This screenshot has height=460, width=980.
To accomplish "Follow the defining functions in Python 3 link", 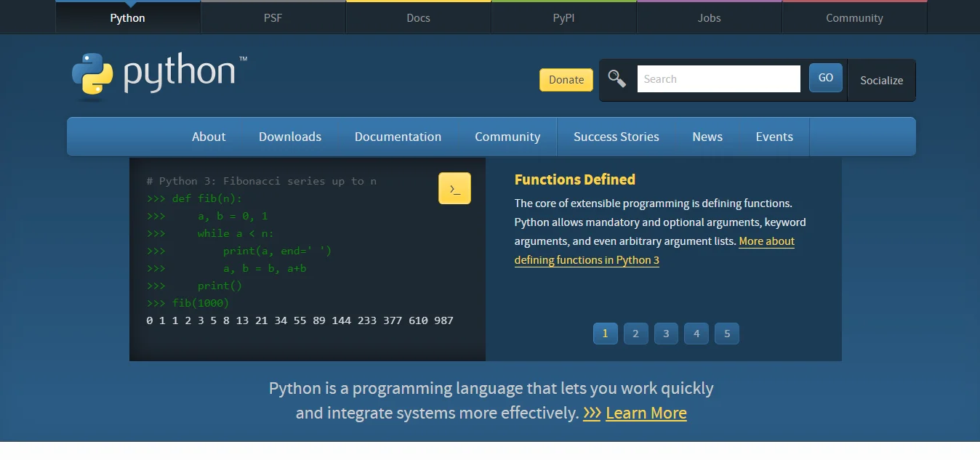I will (x=586, y=259).
